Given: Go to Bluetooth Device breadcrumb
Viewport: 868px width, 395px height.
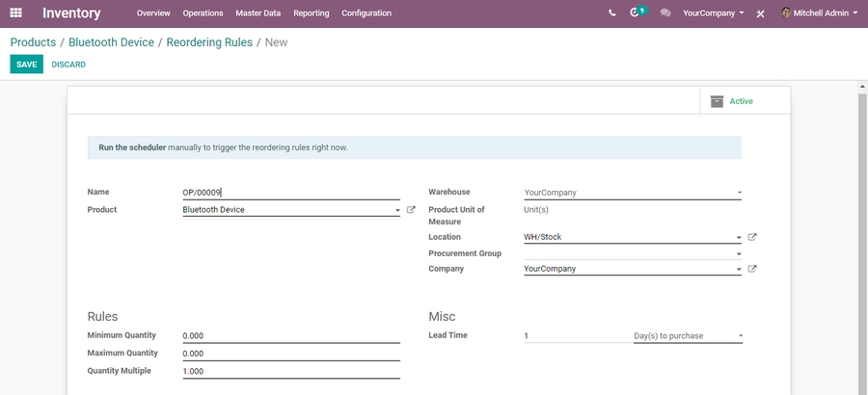Looking at the screenshot, I should point(111,42).
